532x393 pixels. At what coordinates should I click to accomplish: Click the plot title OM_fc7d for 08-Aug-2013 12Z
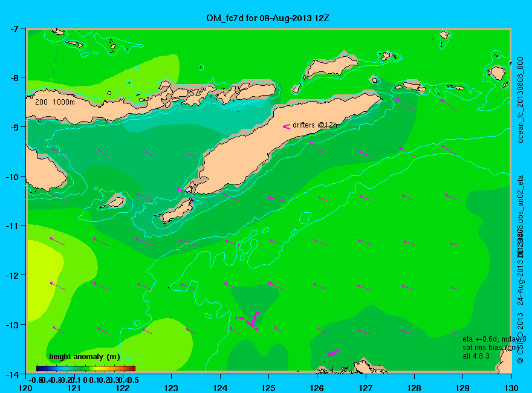(267, 18)
